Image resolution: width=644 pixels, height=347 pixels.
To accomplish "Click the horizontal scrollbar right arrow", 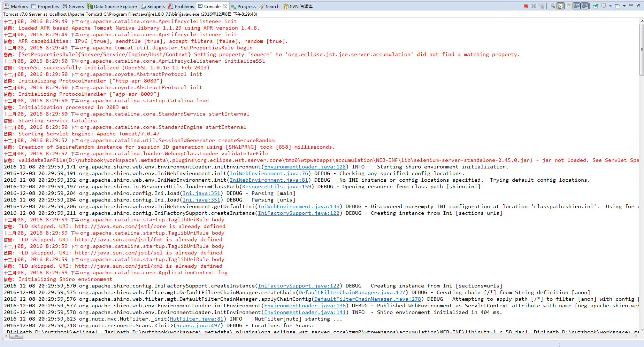I will tap(637, 336).
